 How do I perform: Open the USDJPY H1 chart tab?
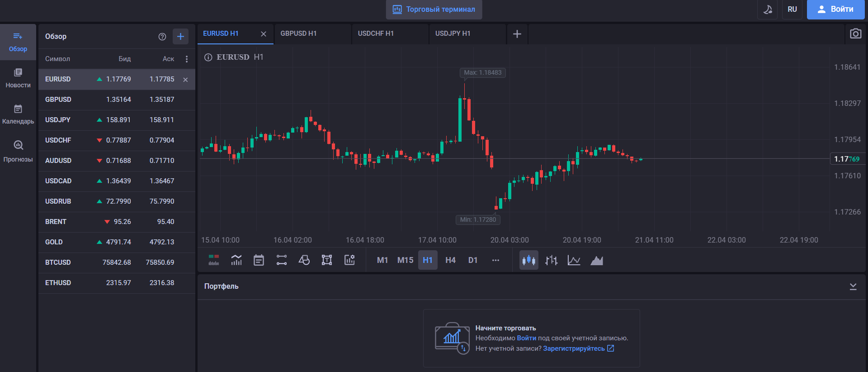tap(453, 33)
